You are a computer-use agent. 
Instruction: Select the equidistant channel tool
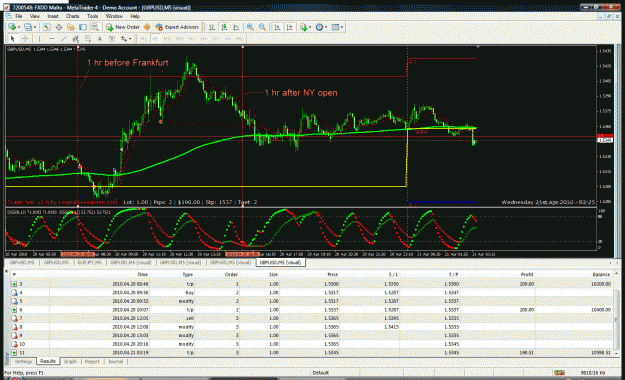(x=75, y=39)
